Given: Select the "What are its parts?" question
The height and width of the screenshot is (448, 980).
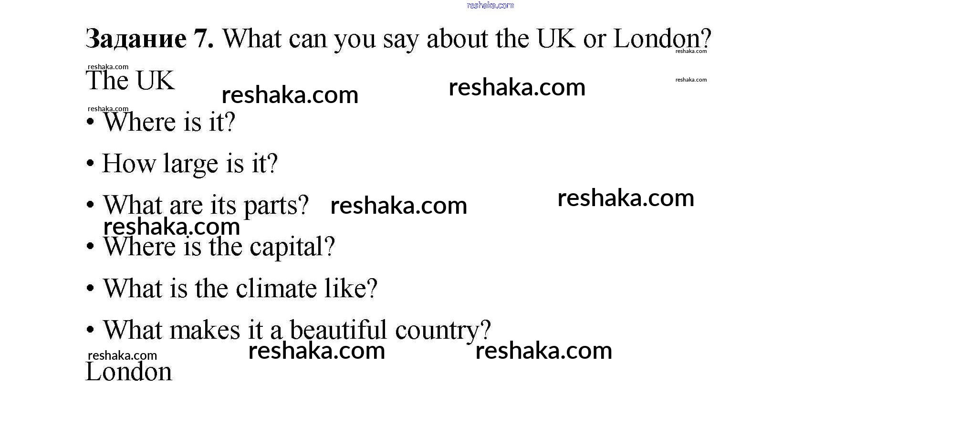Looking at the screenshot, I should tap(206, 206).
